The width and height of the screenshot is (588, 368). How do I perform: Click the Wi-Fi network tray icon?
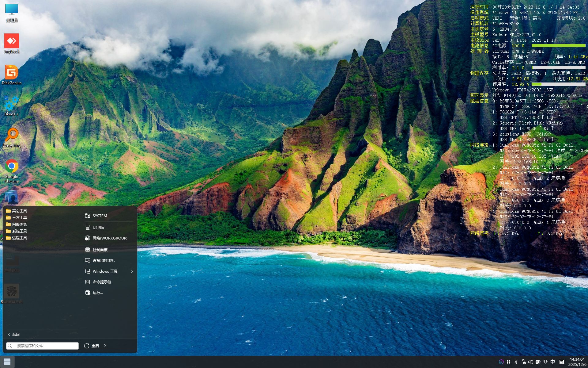[545, 362]
